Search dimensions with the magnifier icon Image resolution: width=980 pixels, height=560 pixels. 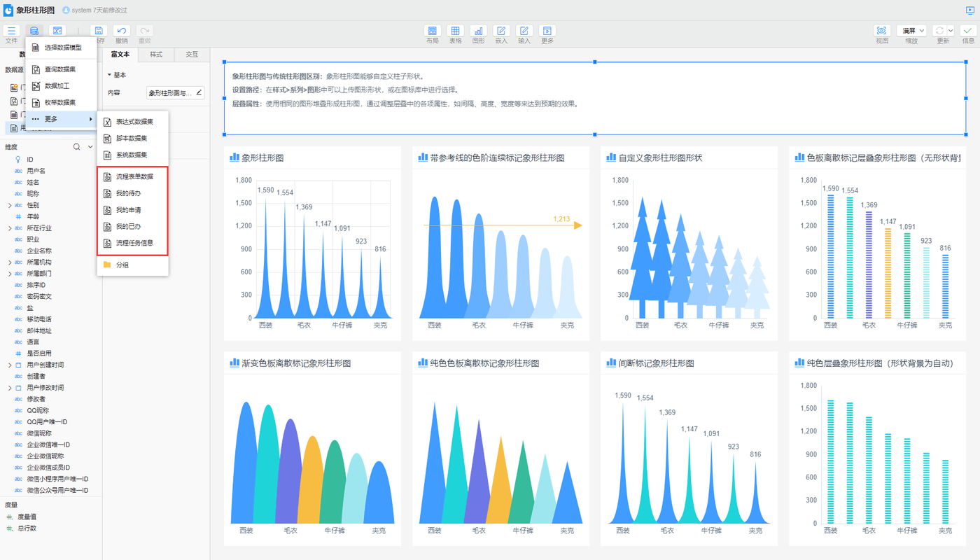click(77, 147)
